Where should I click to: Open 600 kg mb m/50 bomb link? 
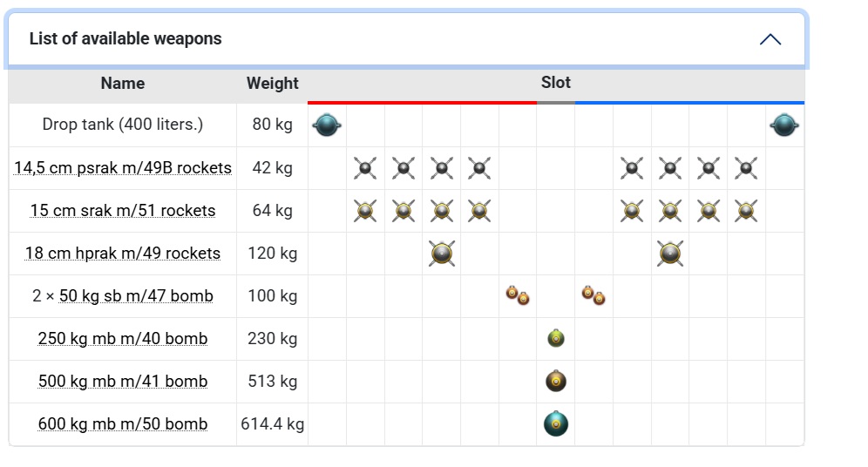(123, 425)
